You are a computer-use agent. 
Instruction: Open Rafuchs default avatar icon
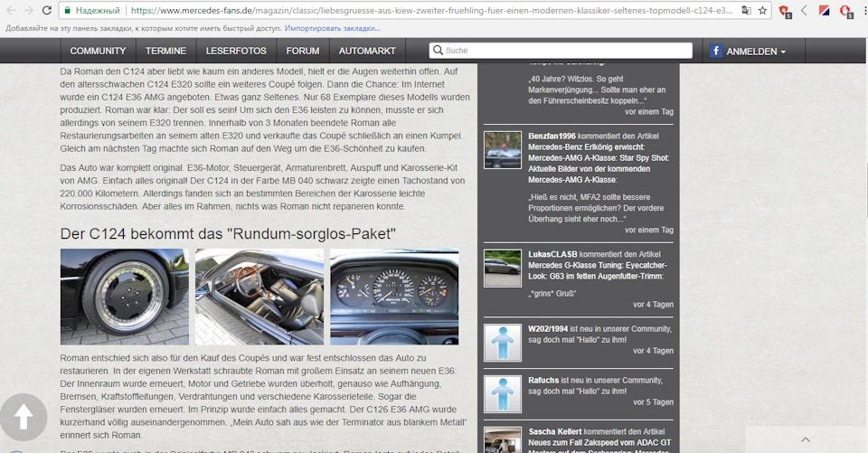pos(503,394)
